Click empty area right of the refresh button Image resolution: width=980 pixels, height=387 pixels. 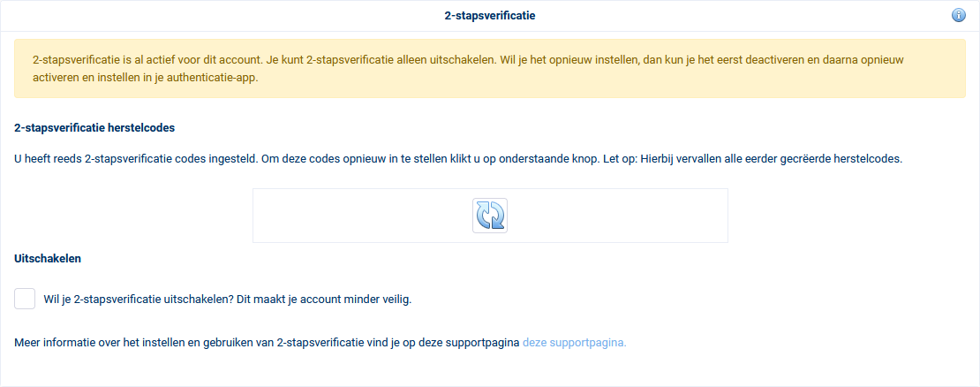tap(618, 216)
